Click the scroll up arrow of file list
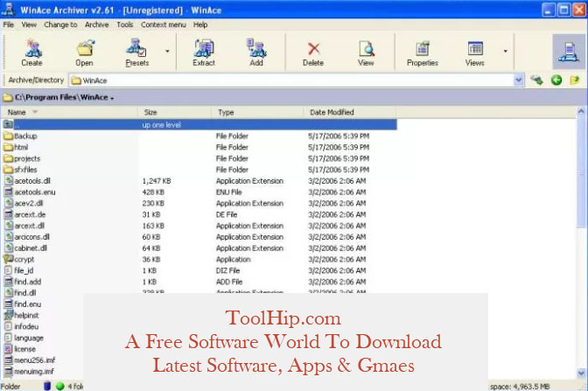 pos(581,112)
